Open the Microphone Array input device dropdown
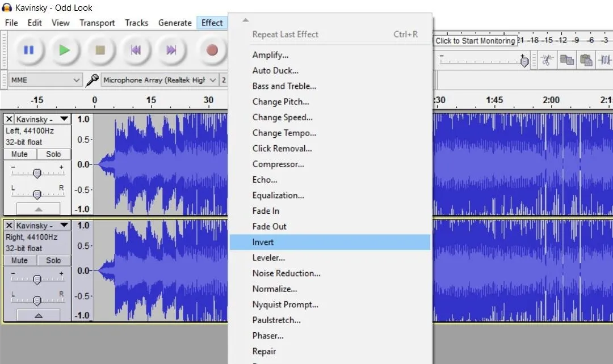 159,80
